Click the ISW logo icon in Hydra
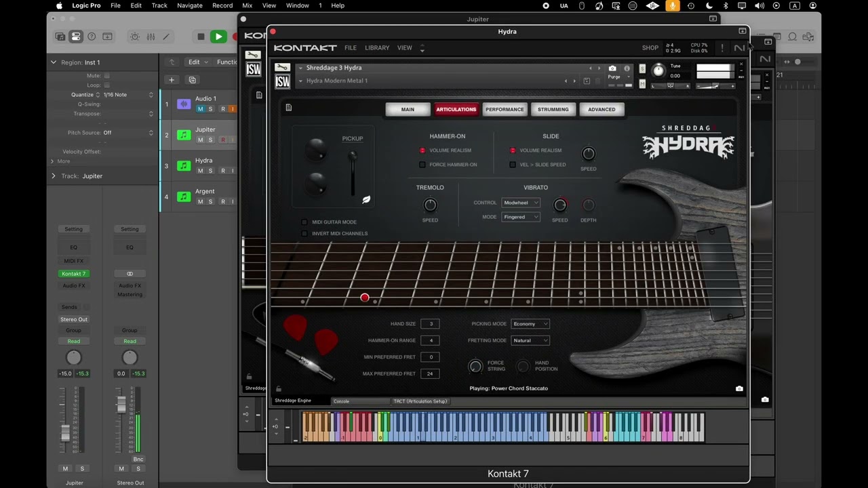The width and height of the screenshot is (868, 488). click(282, 81)
